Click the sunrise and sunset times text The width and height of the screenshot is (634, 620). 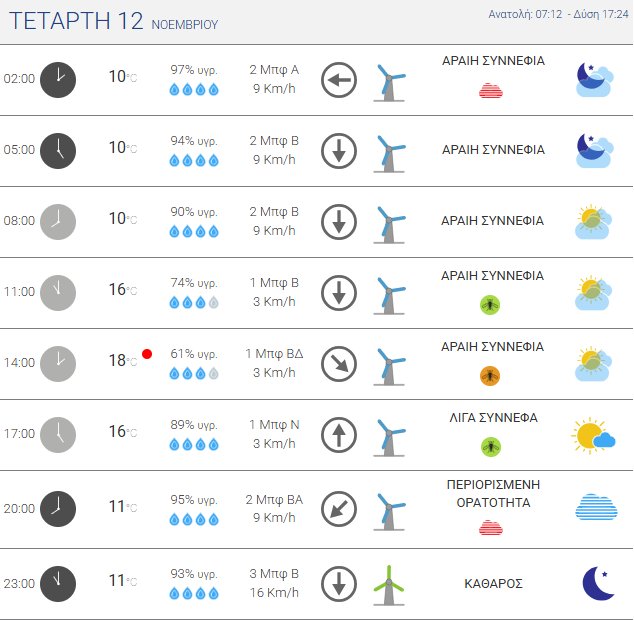click(558, 15)
